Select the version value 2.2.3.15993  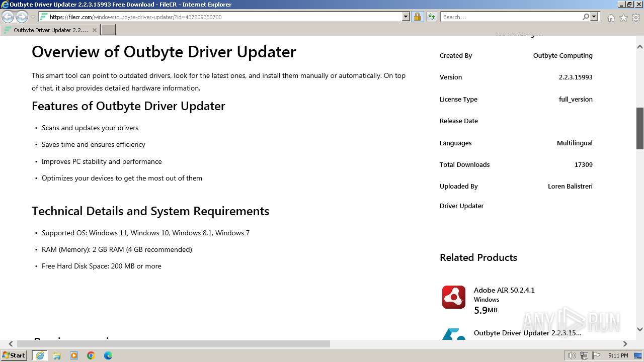click(576, 77)
